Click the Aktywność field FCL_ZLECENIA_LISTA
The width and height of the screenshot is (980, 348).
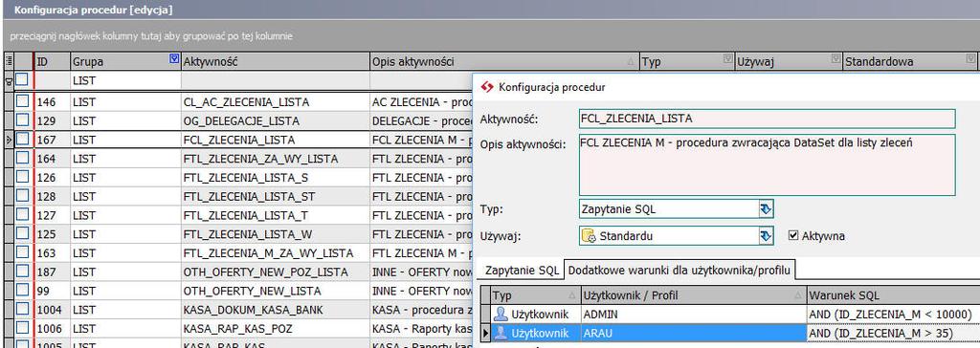point(767,119)
